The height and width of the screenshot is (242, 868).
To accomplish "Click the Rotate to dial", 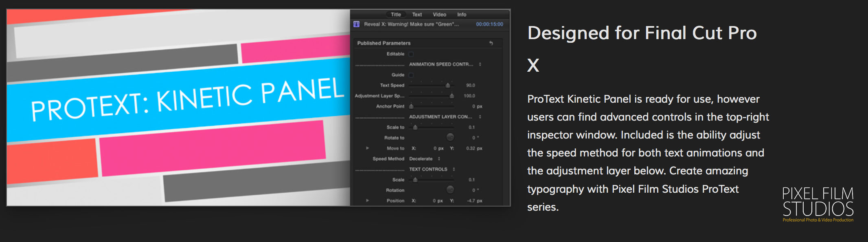I will [450, 137].
